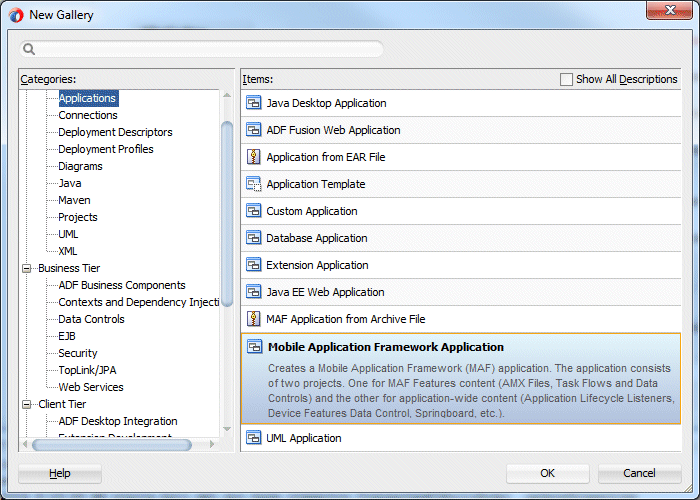This screenshot has width=700, height=500.
Task: Click the MAF application description paragraph
Action: tap(471, 391)
